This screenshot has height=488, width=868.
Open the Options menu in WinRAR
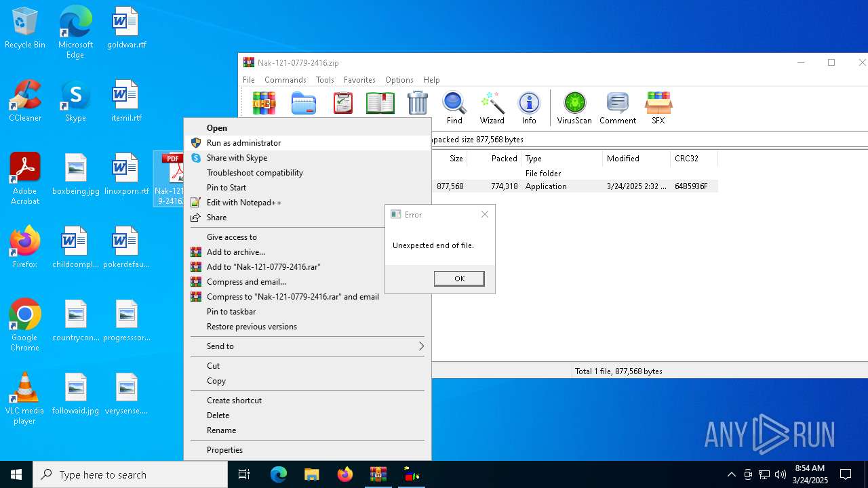(399, 80)
